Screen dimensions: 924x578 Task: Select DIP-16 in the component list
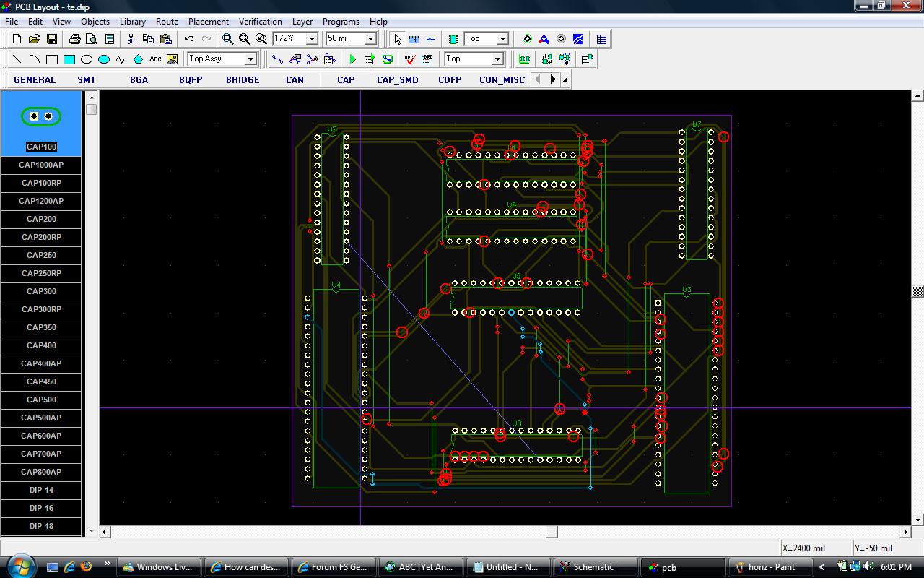click(x=41, y=508)
